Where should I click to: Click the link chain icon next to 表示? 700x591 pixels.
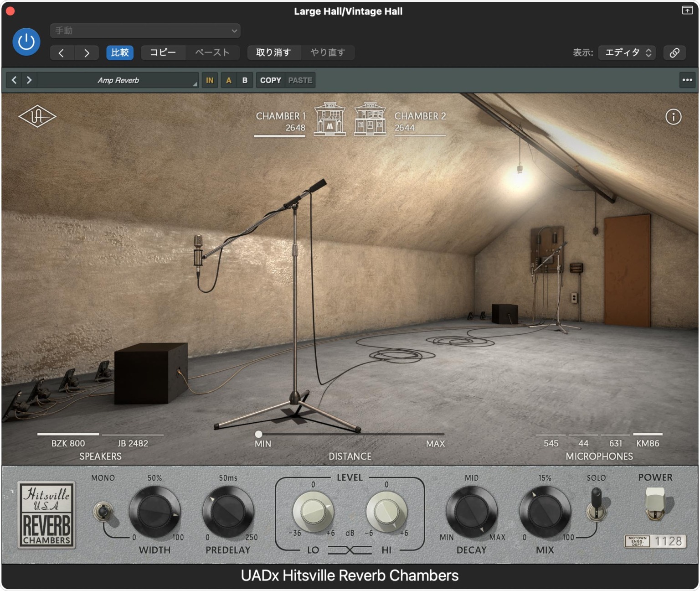[x=674, y=52]
